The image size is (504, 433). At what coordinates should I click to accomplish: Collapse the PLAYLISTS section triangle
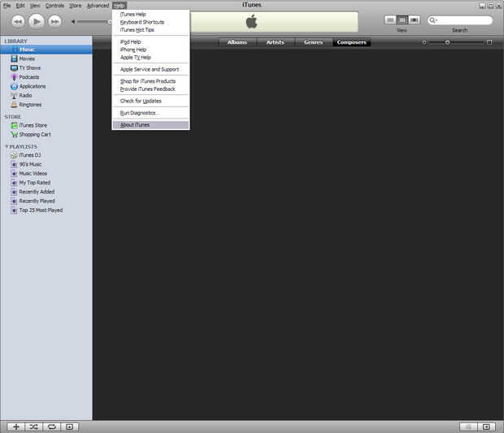pyautogui.click(x=7, y=146)
